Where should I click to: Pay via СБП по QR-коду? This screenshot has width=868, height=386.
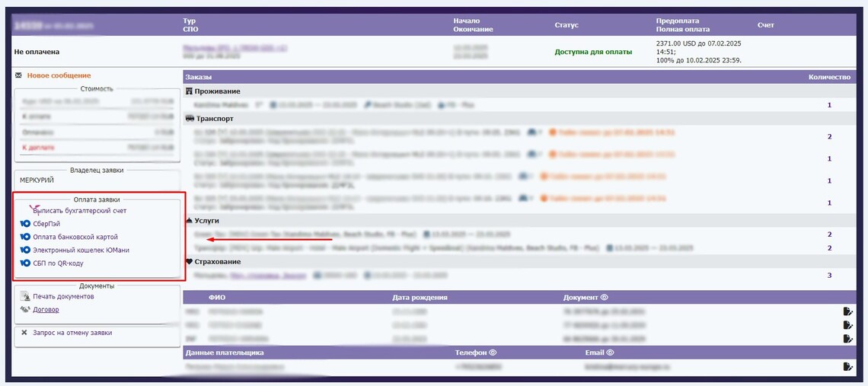(58, 263)
